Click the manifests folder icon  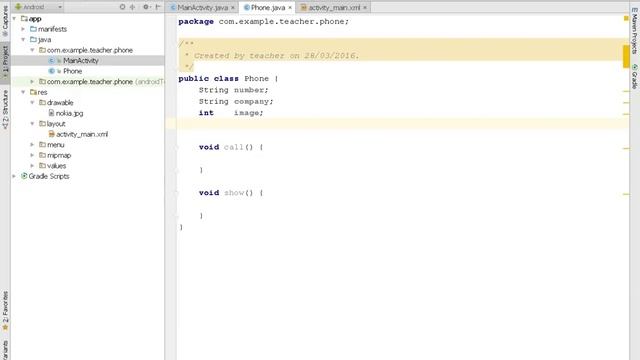coord(33,29)
